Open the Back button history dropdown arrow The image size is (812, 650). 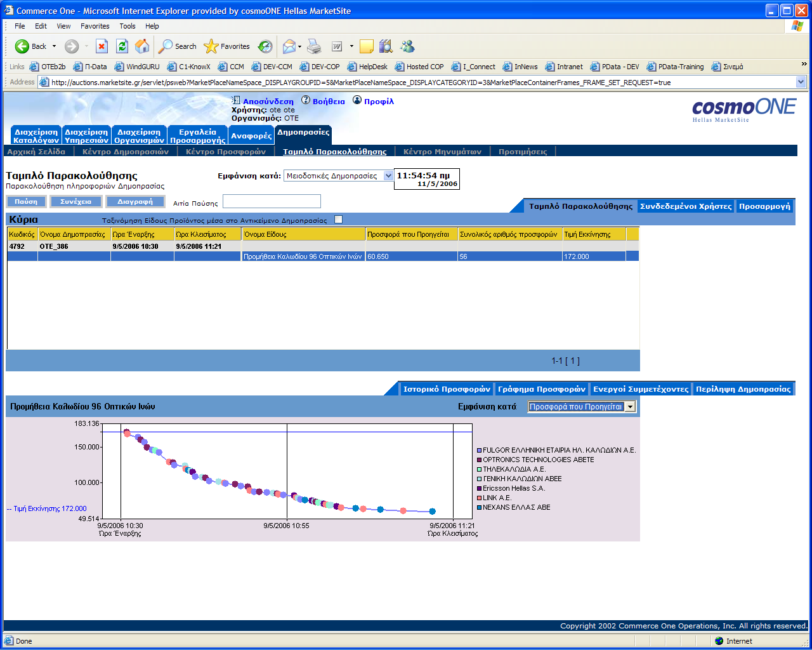coord(54,46)
